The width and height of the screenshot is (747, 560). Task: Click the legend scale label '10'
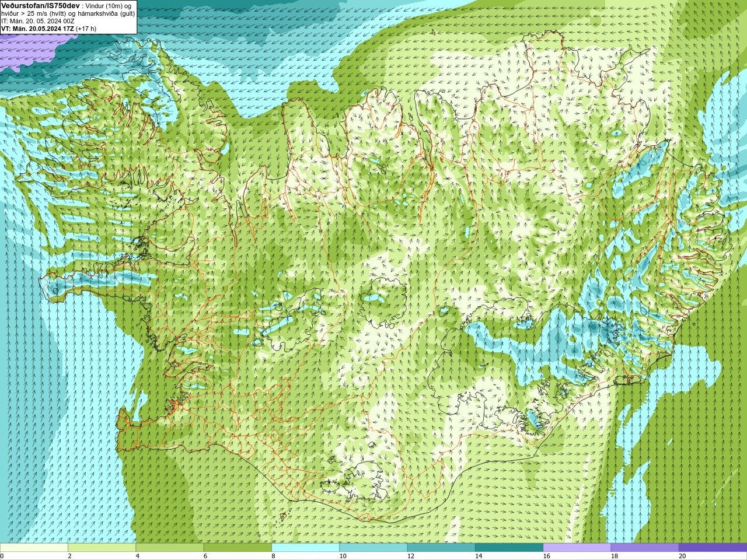(x=343, y=556)
